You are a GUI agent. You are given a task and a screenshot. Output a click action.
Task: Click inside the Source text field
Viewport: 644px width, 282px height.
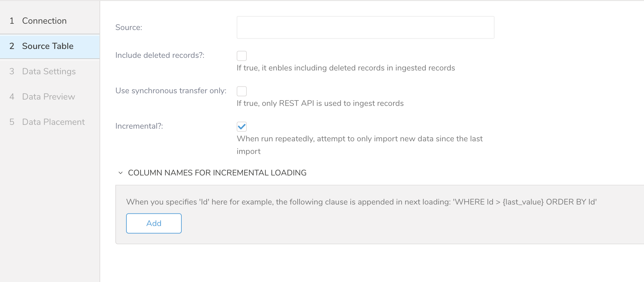tap(365, 28)
